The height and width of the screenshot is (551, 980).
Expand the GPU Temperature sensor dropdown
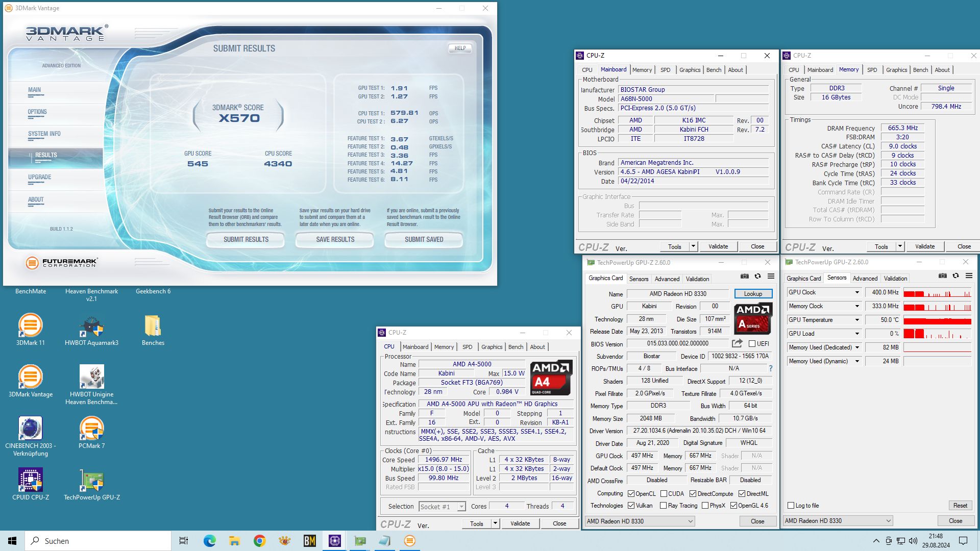pos(857,320)
